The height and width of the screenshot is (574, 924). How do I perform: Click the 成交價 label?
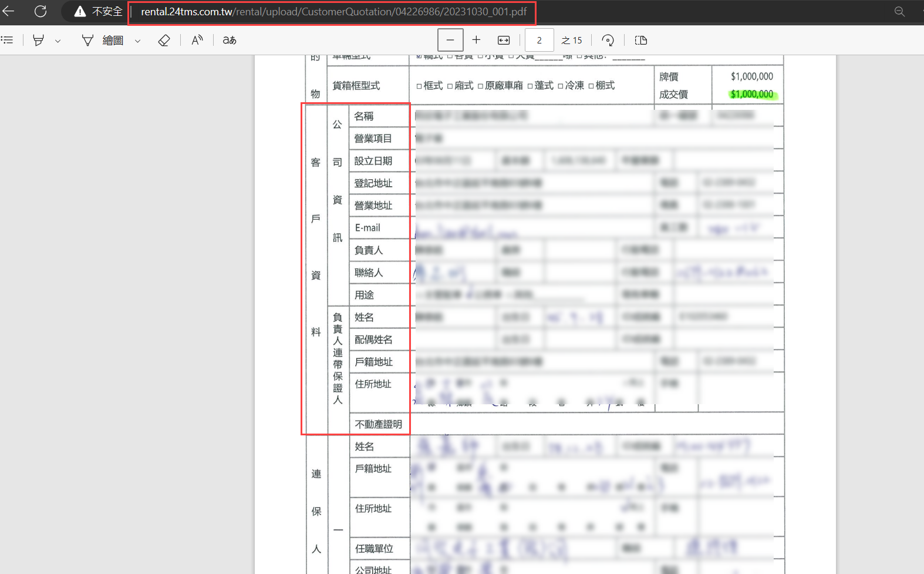673,94
